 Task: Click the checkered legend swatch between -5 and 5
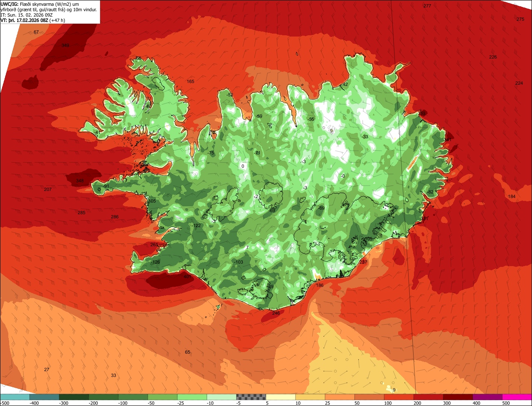click(251, 396)
